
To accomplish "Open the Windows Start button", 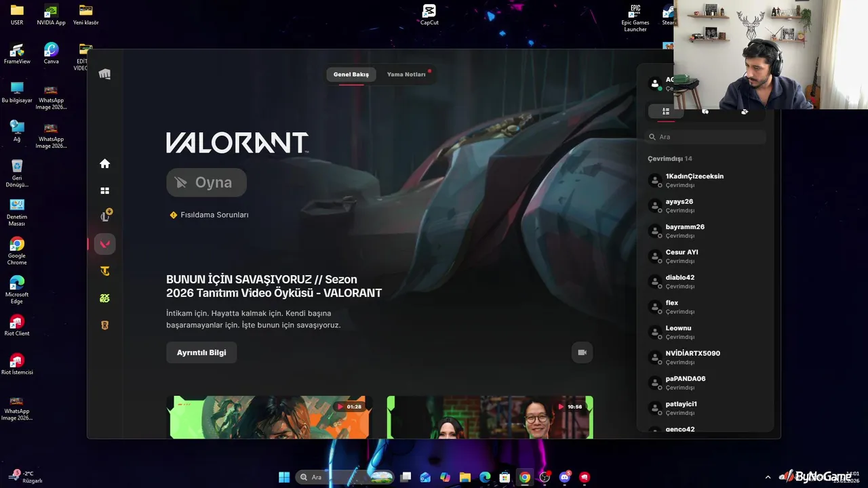I will [x=284, y=477].
